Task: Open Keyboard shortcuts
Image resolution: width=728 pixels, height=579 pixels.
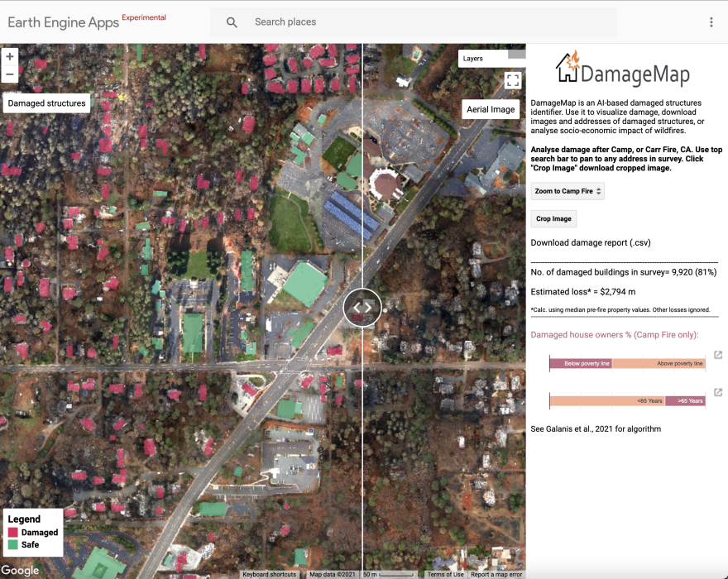Action: tap(270, 574)
